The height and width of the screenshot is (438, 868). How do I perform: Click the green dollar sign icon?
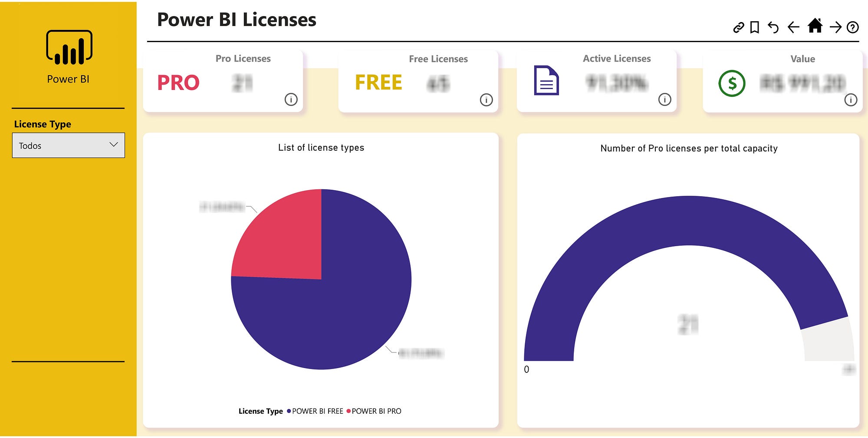point(732,83)
